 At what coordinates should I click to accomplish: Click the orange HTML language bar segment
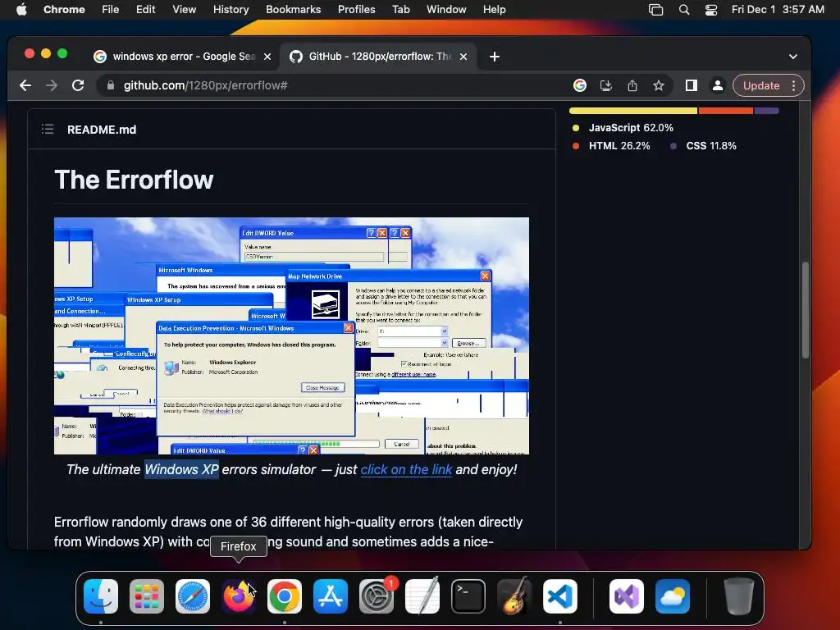pos(726,111)
